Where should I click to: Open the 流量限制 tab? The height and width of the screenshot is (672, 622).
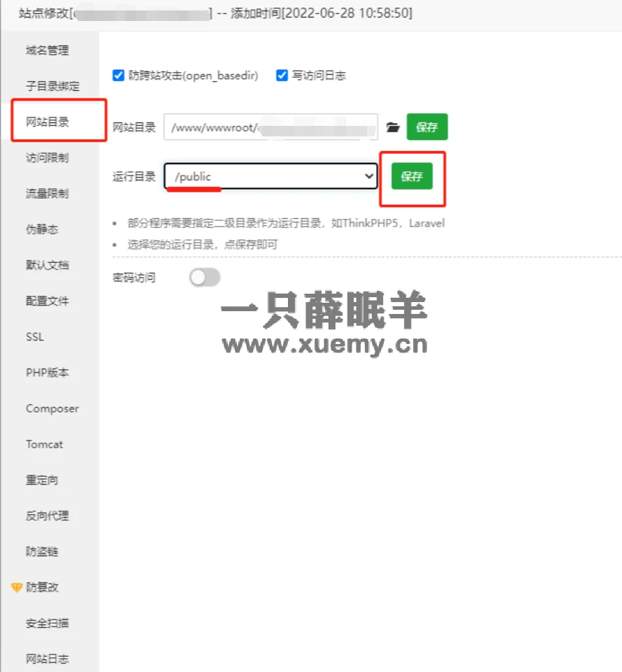pos(47,193)
